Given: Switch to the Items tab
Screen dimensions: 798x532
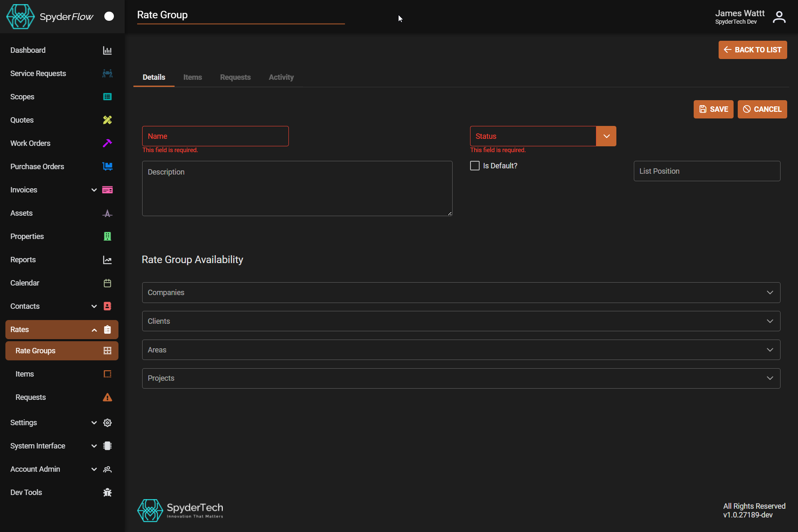Looking at the screenshot, I should click(x=192, y=77).
